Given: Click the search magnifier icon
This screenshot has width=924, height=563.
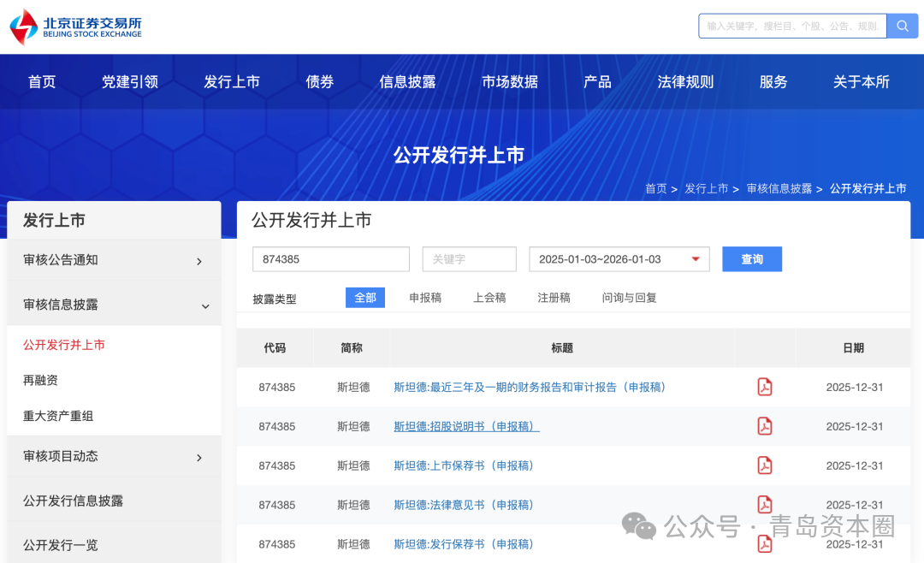Looking at the screenshot, I should pos(903,26).
